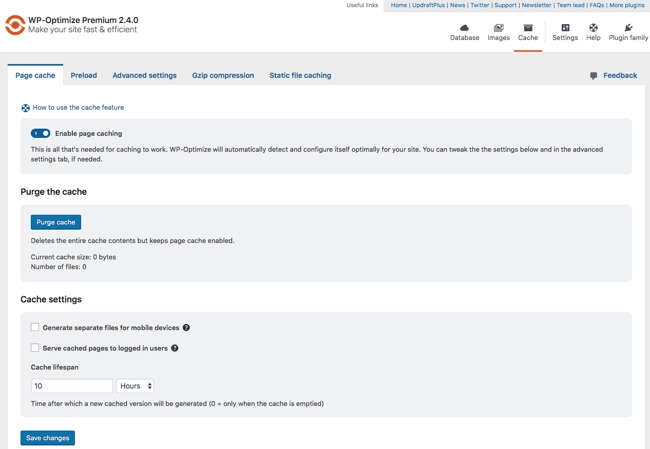Open the Twitter useful link
Viewport: 650px width, 449px height.
pyautogui.click(x=480, y=5)
